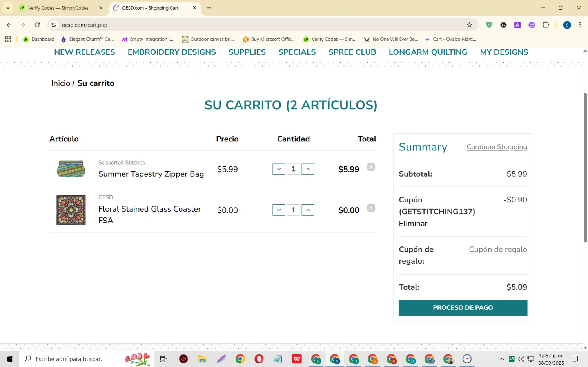
Task: Open NEW RELEASES menu
Action: pos(85,52)
